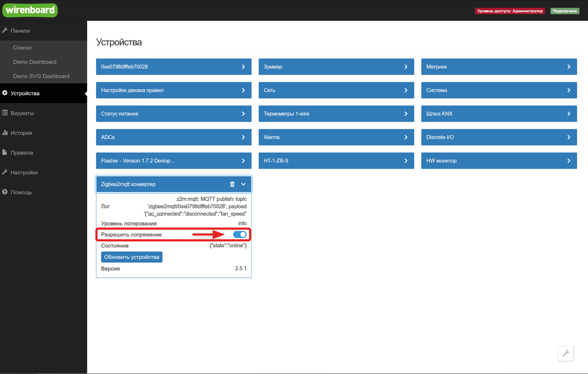Click the gear icon next to Устройства

click(x=5, y=93)
